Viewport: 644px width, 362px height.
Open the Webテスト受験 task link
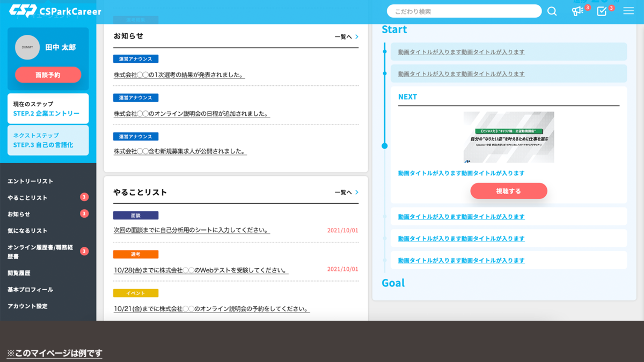click(201, 270)
